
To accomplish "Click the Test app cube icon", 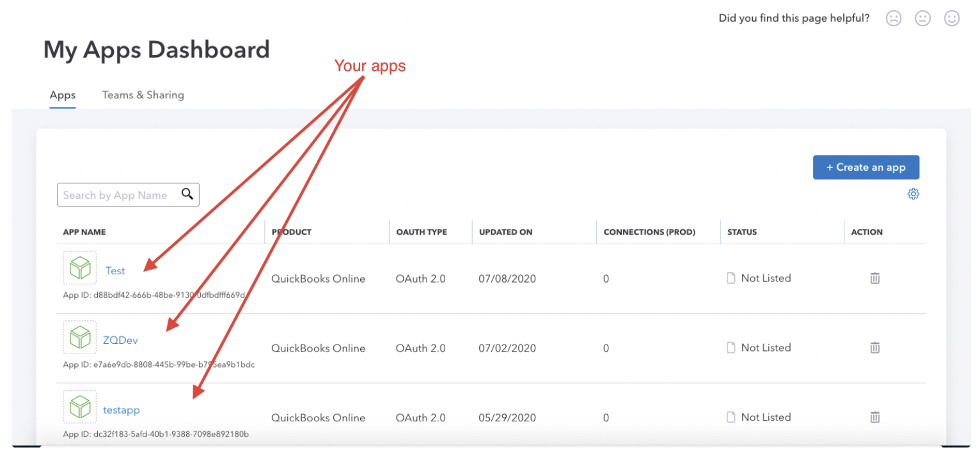I will click(x=80, y=268).
